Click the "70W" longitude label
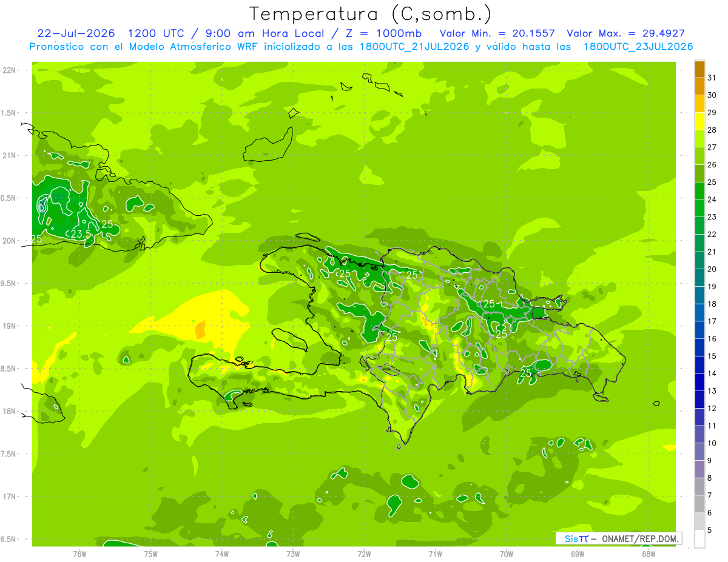This screenshot has width=728, height=562. [x=507, y=554]
